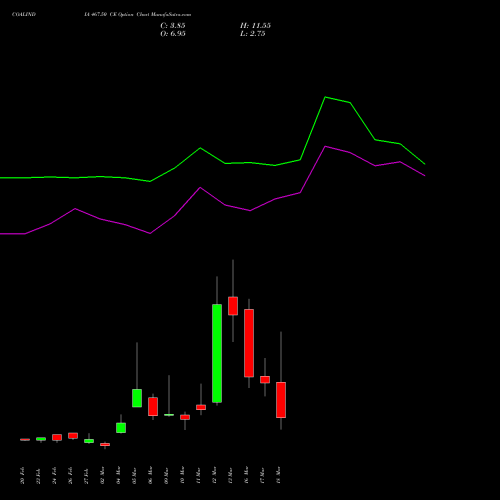Select the green 05 Mar candlestick
This screenshot has height=500, width=500.
(x=137, y=398)
